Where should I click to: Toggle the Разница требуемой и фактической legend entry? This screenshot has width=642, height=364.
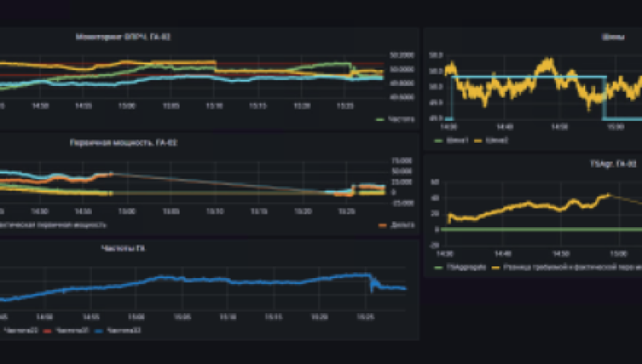568,267
